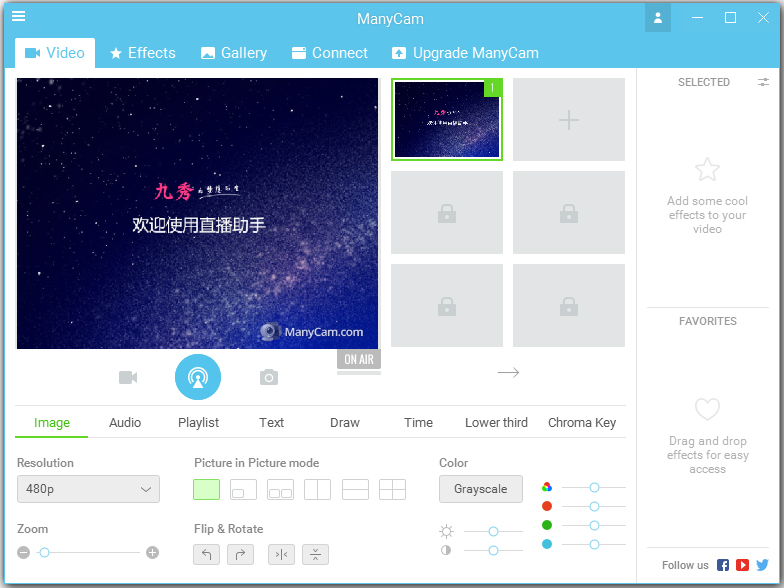Click the arrow to show next sources

508,372
